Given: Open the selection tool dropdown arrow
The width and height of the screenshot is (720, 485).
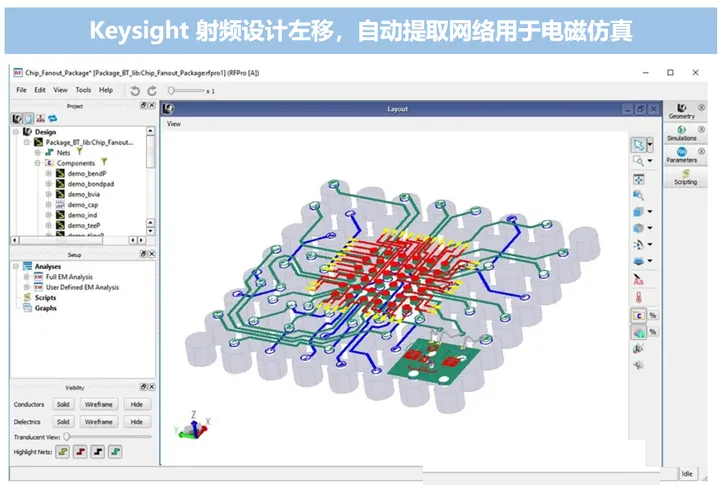Looking at the screenshot, I should pos(650,145).
